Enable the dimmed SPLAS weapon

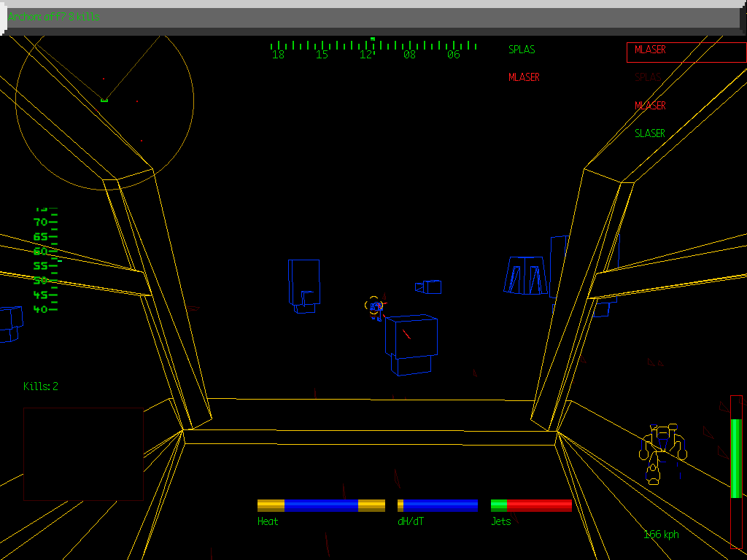tap(648, 77)
